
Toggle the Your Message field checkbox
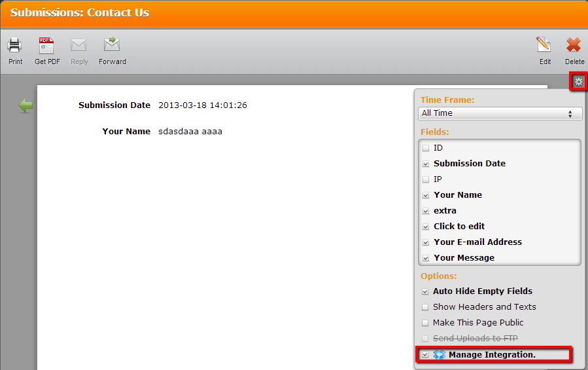coord(426,258)
